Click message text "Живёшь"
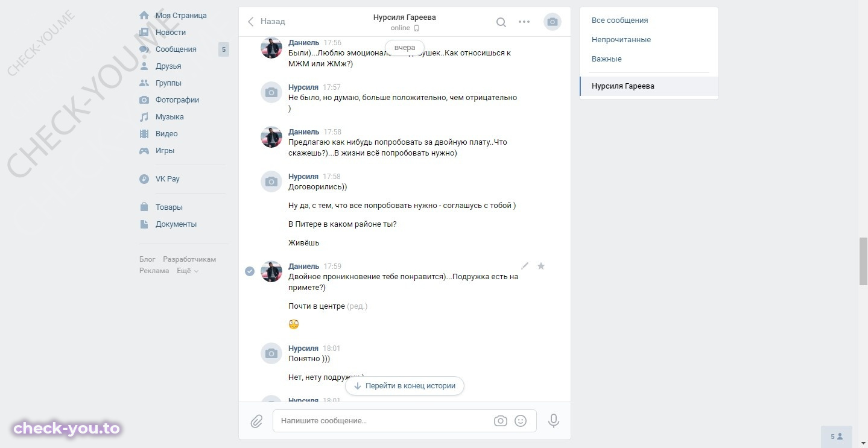The image size is (868, 448). [x=304, y=243]
